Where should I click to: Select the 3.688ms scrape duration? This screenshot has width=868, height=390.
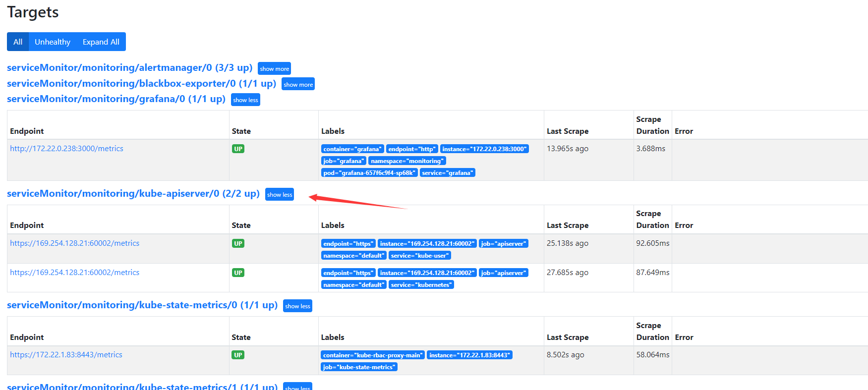[651, 149]
